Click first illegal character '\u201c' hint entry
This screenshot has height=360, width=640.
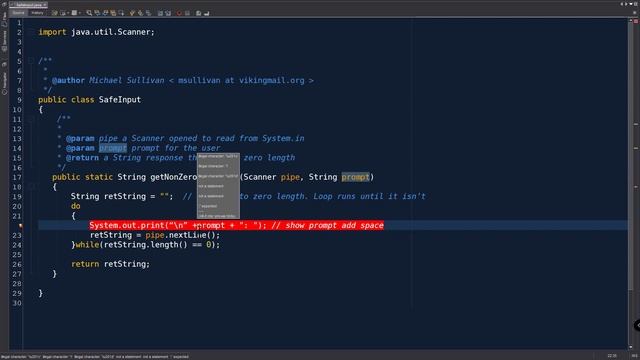[218, 156]
